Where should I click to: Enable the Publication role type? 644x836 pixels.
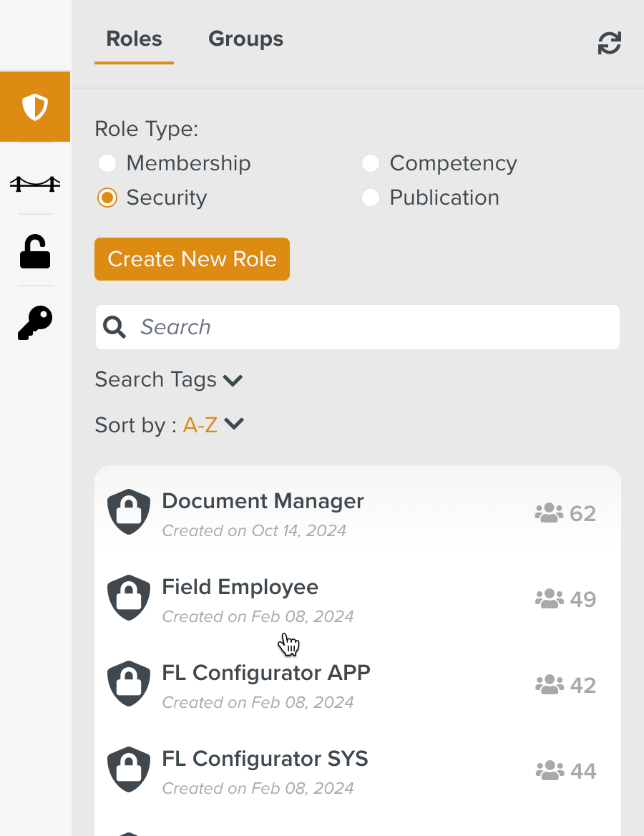(x=370, y=198)
